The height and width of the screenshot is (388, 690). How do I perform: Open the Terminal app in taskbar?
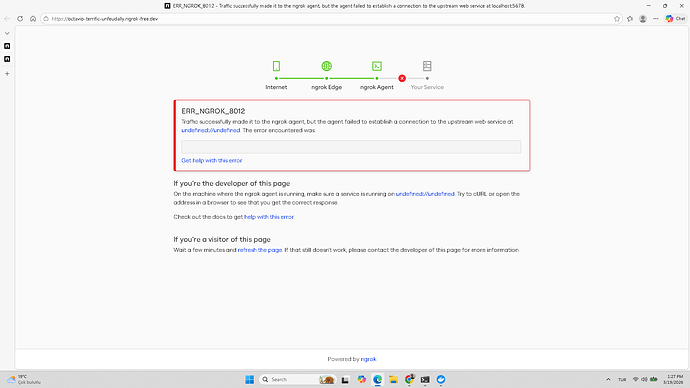425,379
